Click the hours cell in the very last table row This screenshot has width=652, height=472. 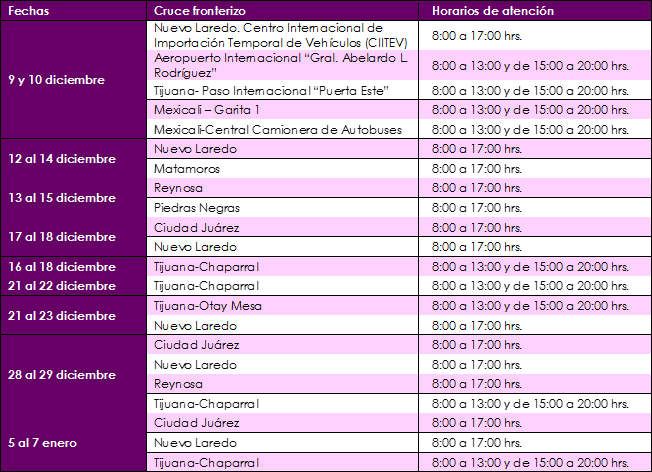point(535,462)
